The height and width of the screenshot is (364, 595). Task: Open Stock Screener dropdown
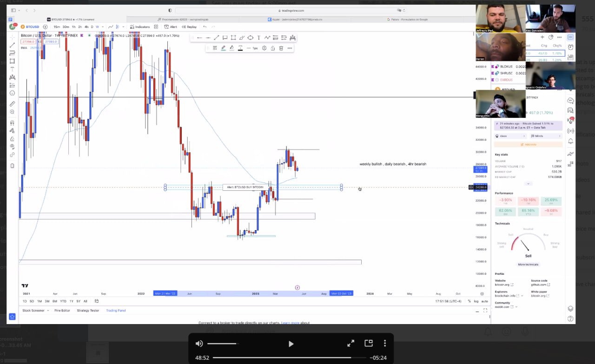[35, 310]
